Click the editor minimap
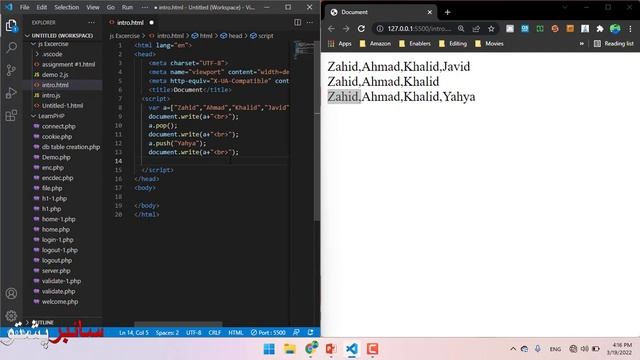640x360 pixels. [304, 49]
